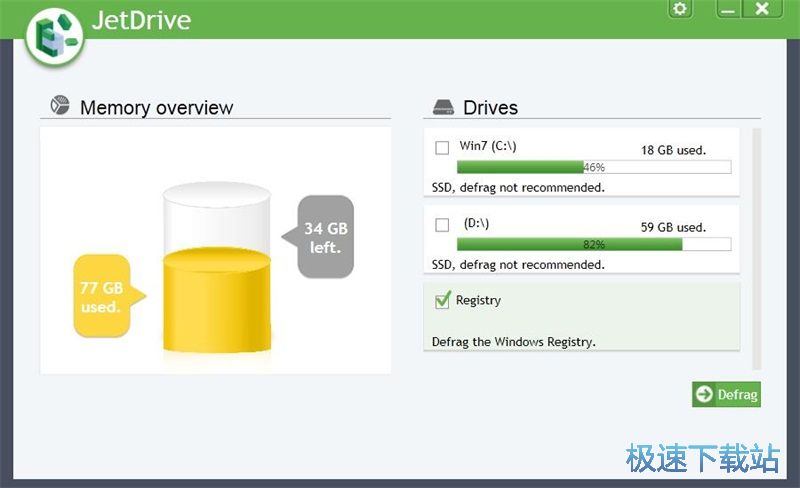Click the C: drive 46% usage bar
Image resolution: width=800 pixels, height=488 pixels.
click(x=593, y=167)
